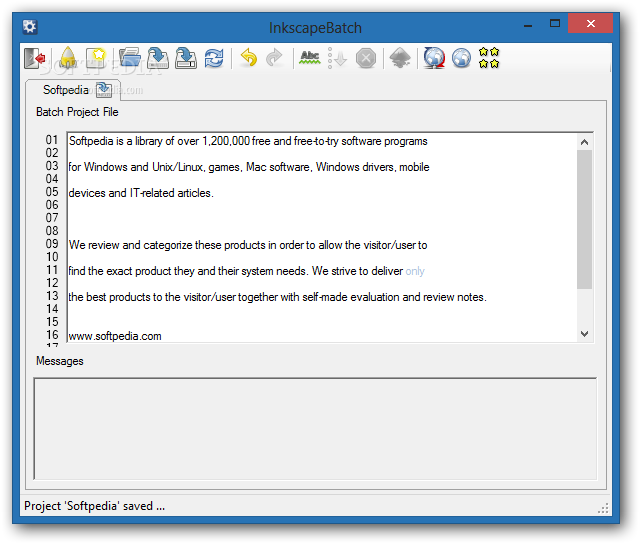The width and height of the screenshot is (640, 544).
Task: Click the Save As drive icon
Action: coord(186,58)
